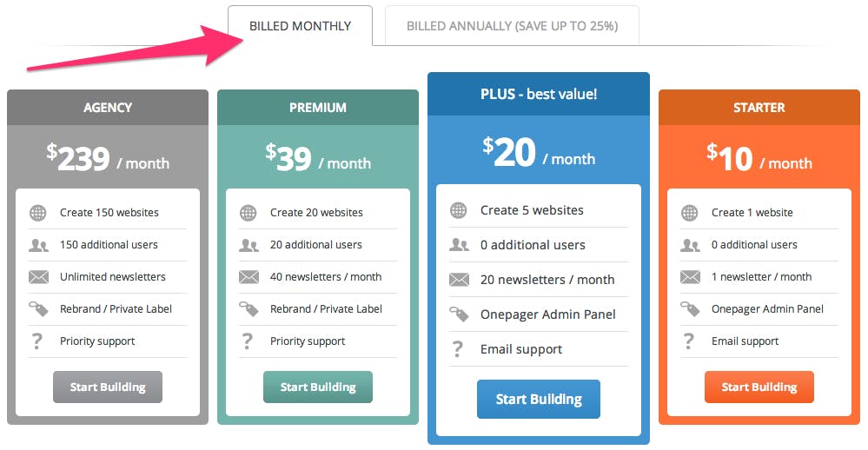868x450 pixels.
Task: Click tag icon in Starter plan
Action: [x=690, y=309]
